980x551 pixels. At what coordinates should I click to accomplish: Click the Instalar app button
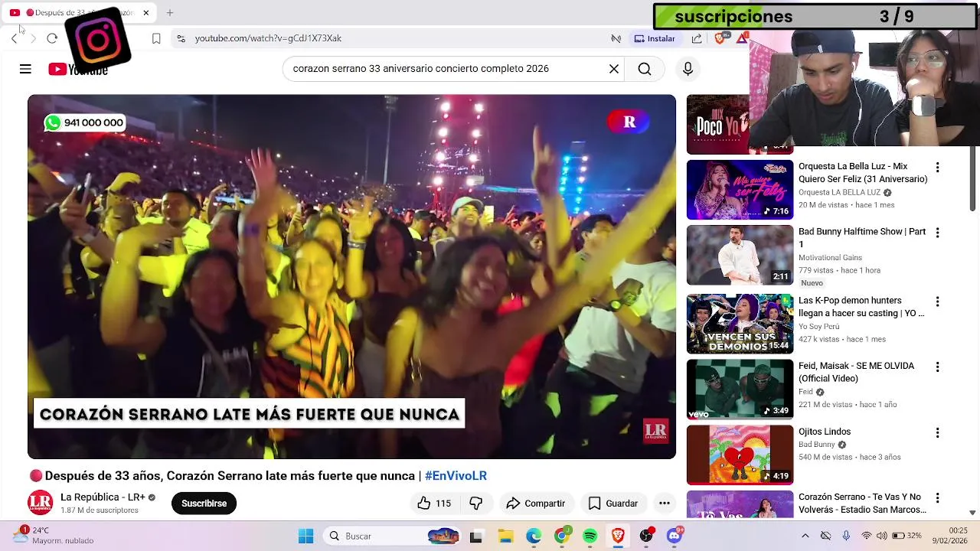coord(655,38)
